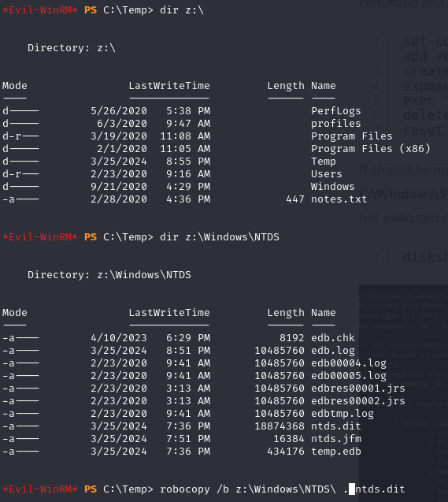Click the 'Directory: z:\' header line

click(x=72, y=48)
